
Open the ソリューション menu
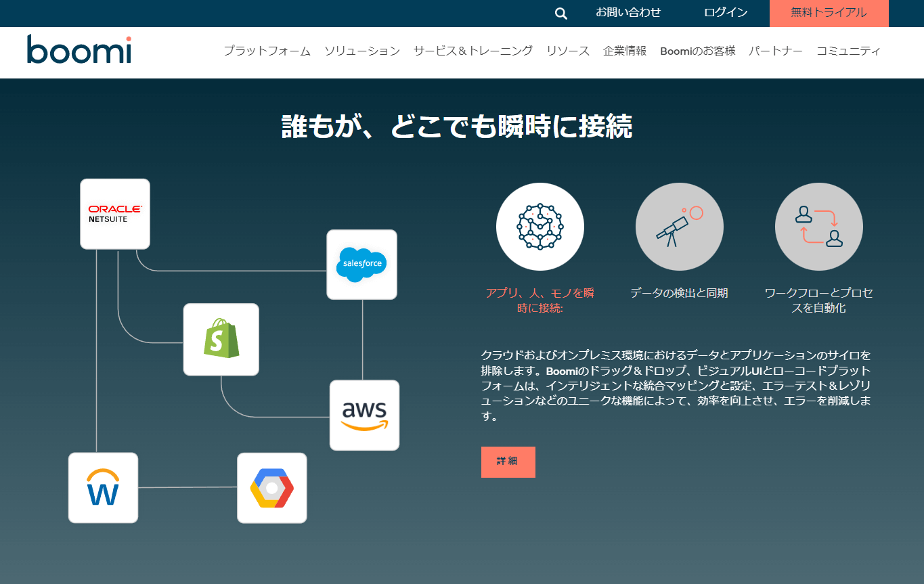(362, 51)
